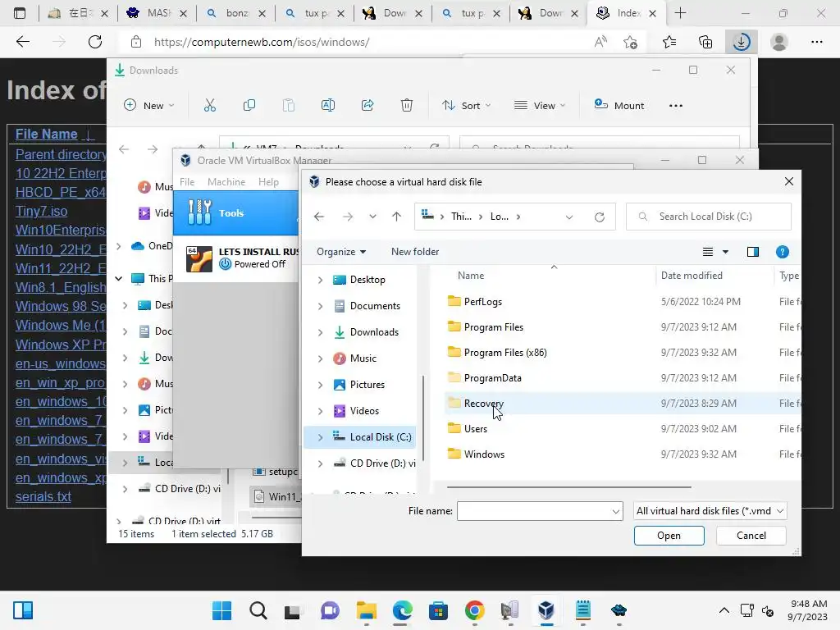Open the Tiny7.iso link
Image resolution: width=840 pixels, height=630 pixels.
[41, 211]
